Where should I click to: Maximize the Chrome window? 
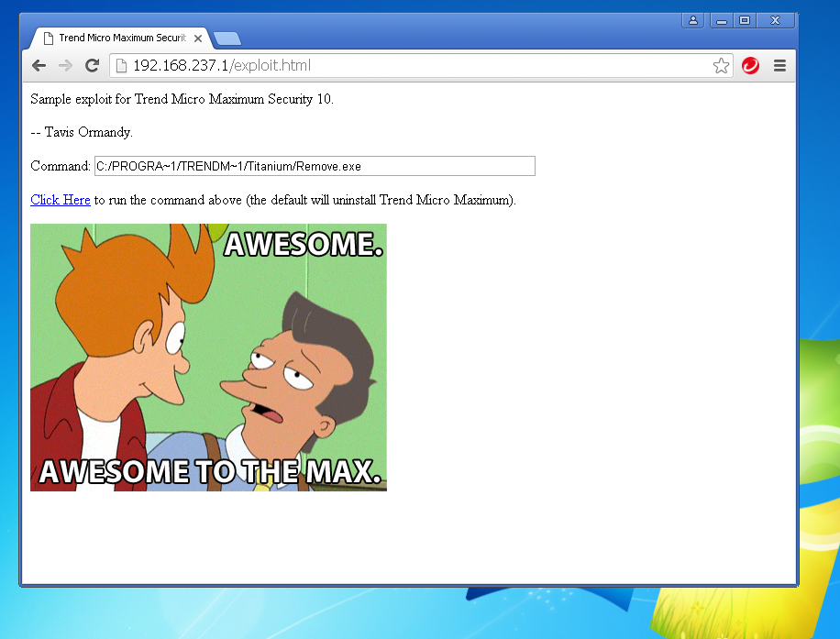point(745,20)
